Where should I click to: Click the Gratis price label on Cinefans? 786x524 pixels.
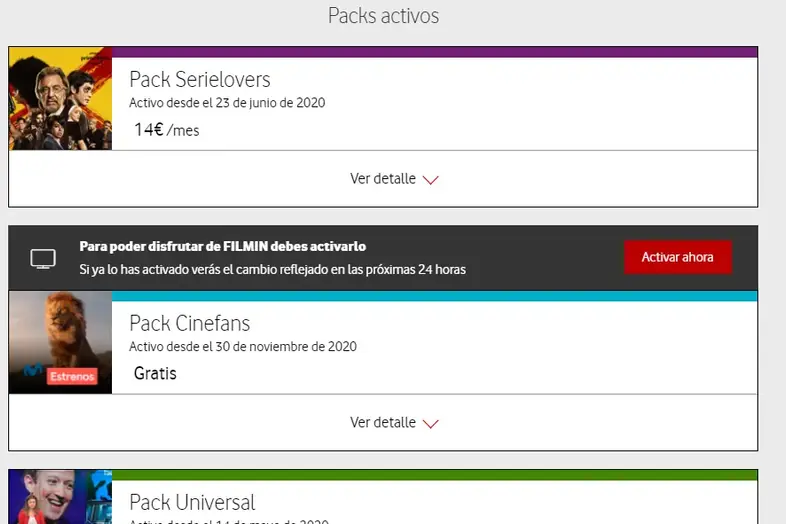pyautogui.click(x=155, y=373)
